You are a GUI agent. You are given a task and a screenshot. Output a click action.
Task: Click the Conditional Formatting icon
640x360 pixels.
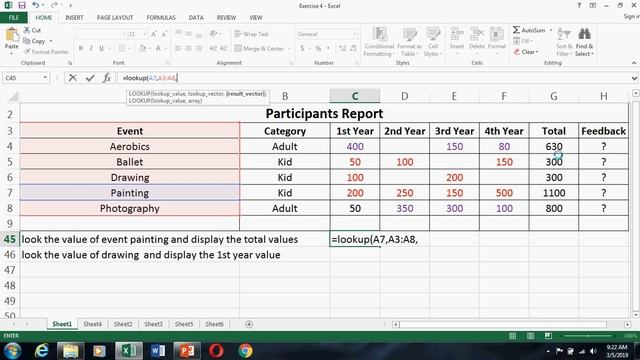pyautogui.click(x=380, y=34)
